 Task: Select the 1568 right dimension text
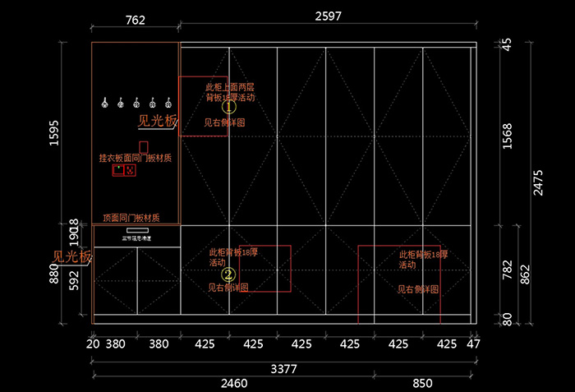tap(507, 136)
